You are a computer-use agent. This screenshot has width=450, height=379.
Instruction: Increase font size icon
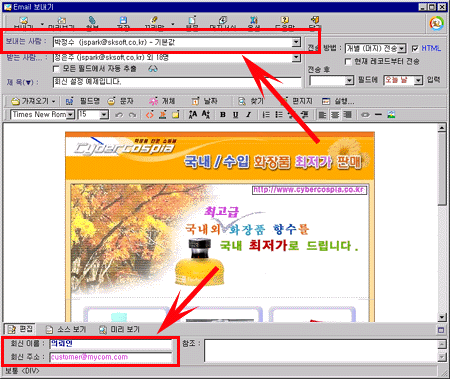(193, 115)
